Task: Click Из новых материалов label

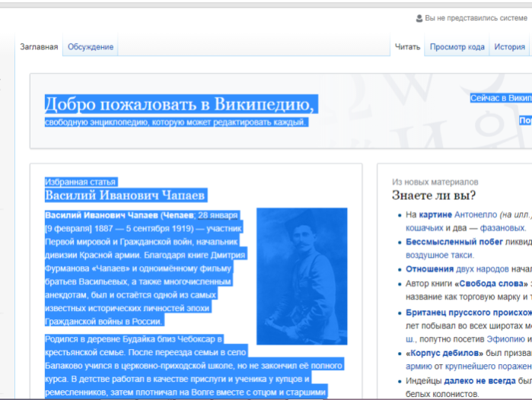Action: (435, 182)
